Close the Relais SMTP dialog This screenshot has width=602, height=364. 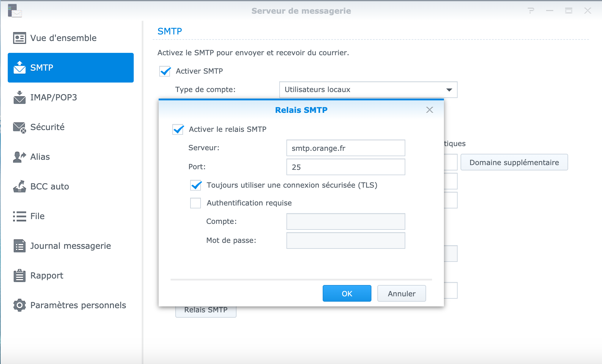click(429, 110)
